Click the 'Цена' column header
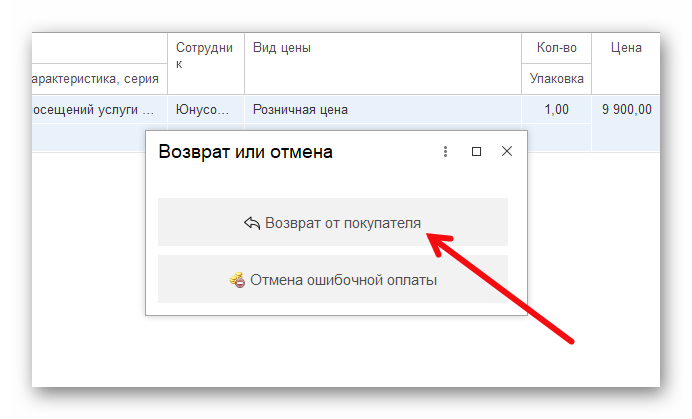The height and width of the screenshot is (419, 692). pos(626,64)
